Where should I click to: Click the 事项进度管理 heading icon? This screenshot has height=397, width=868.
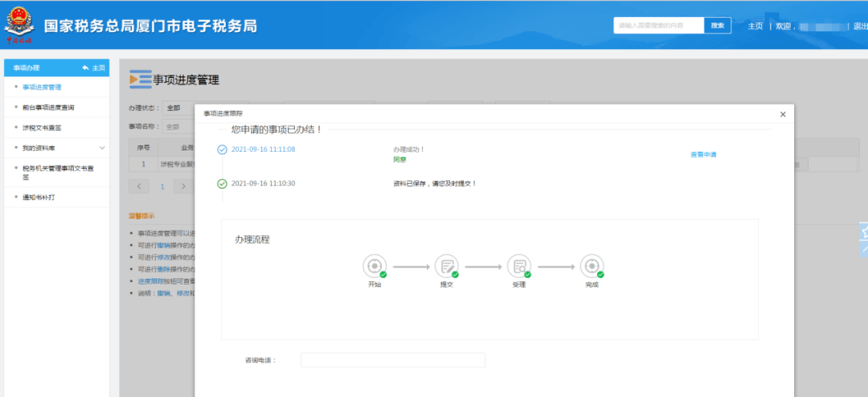tap(140, 80)
